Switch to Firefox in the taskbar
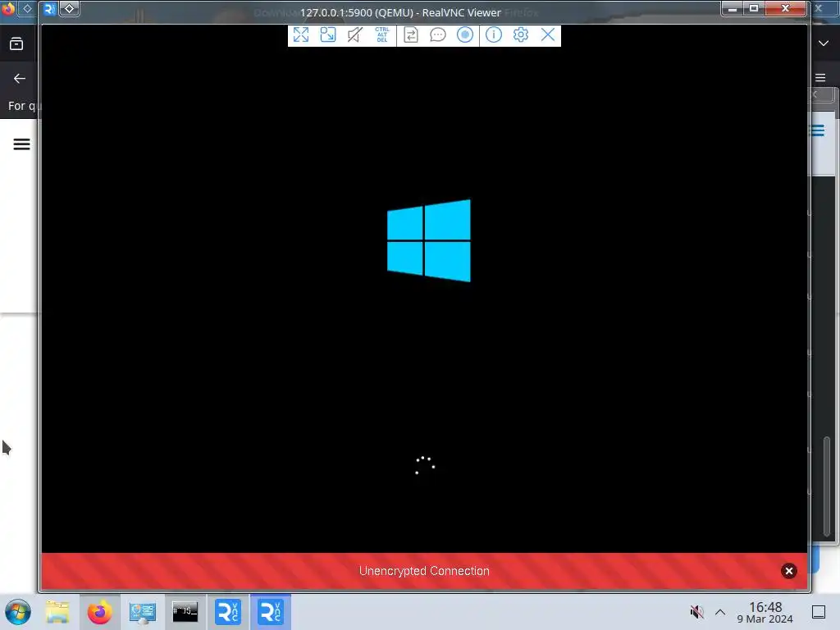This screenshot has width=840, height=630. click(x=99, y=612)
